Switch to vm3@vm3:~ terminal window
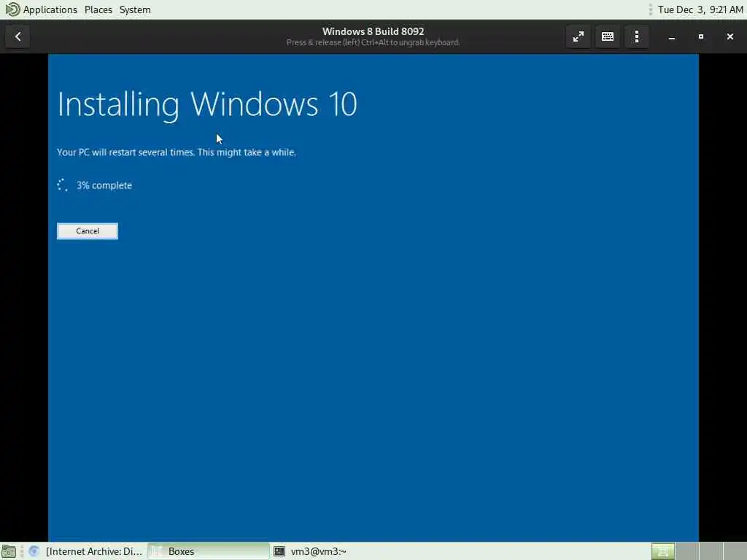 [309, 551]
